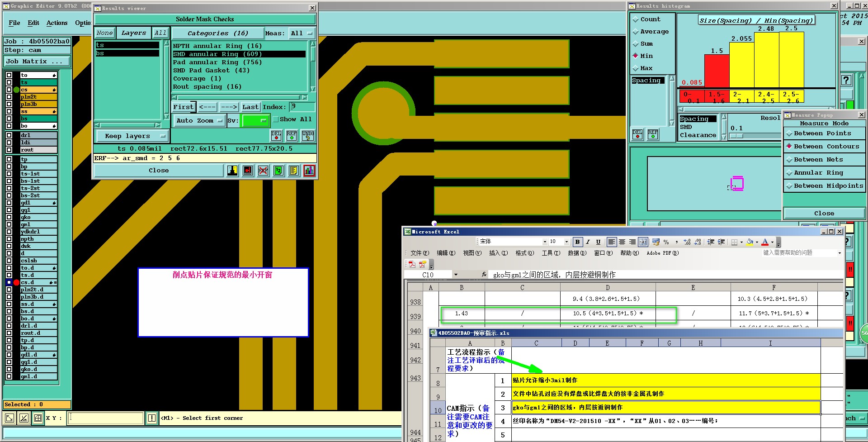Image resolution: width=868 pixels, height=442 pixels.
Task: Click the Last result button
Action: click(x=250, y=107)
